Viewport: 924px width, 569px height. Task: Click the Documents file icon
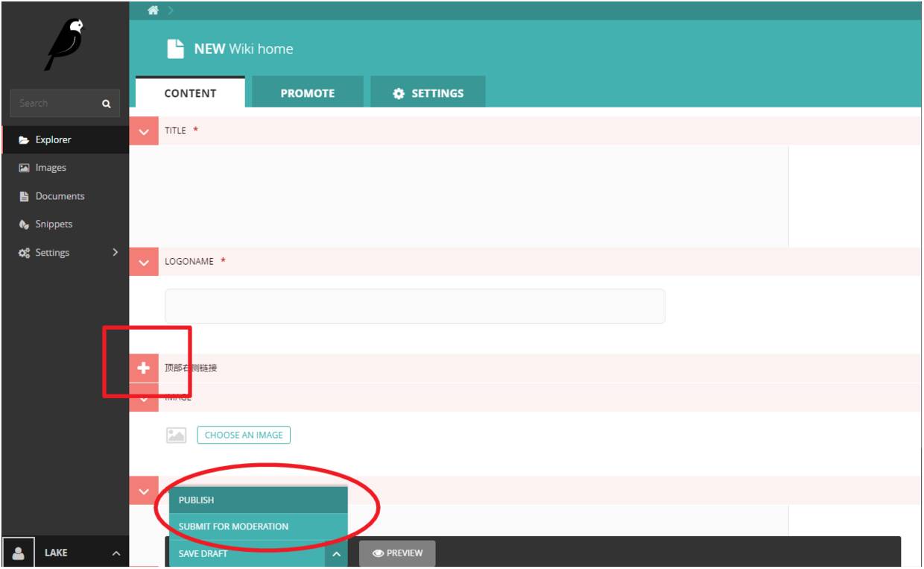[x=24, y=196]
